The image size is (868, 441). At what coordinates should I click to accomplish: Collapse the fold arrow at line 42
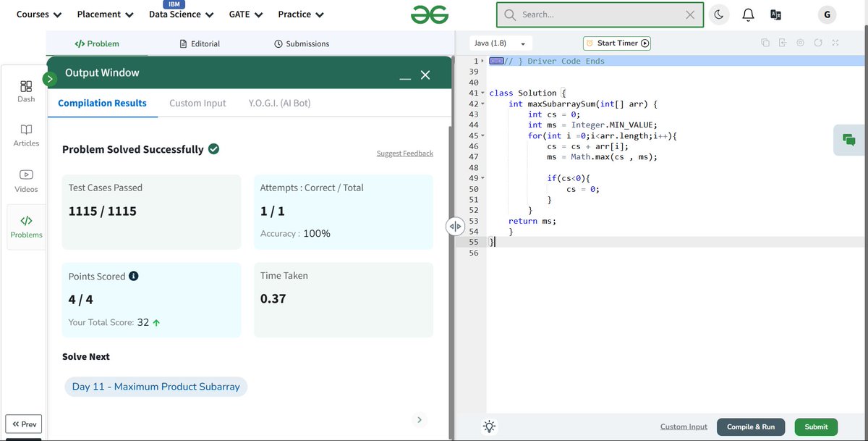coord(482,104)
